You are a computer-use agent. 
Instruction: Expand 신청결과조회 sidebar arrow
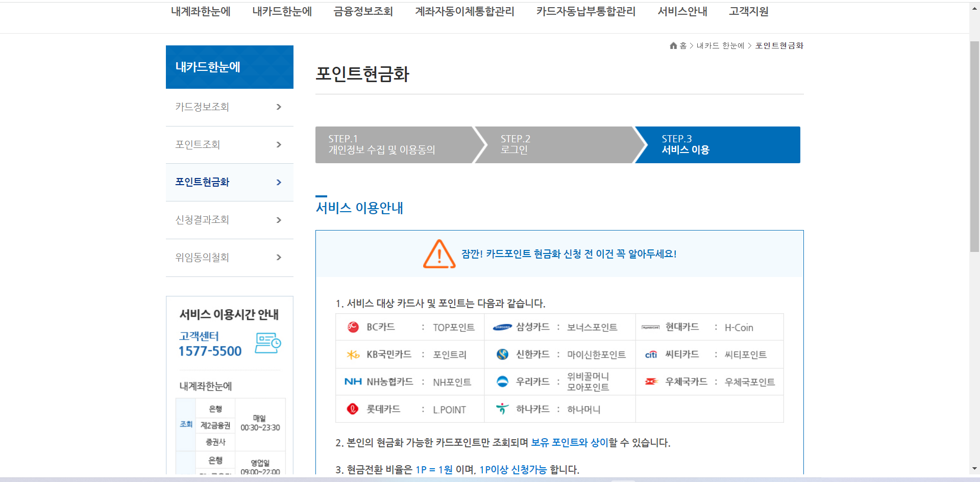coord(279,220)
